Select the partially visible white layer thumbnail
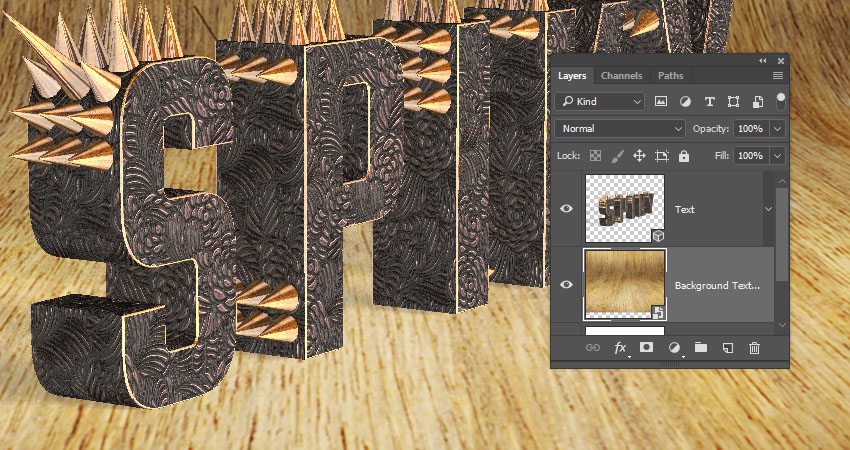This screenshot has height=450, width=850. [624, 331]
